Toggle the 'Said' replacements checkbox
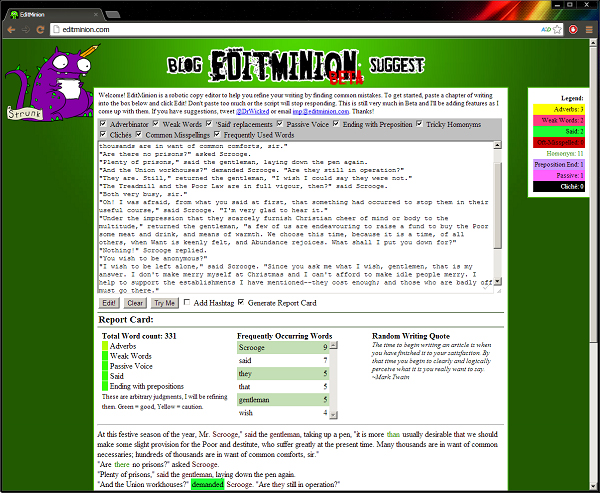Viewport: 600px width, 493px height. click(x=209, y=124)
